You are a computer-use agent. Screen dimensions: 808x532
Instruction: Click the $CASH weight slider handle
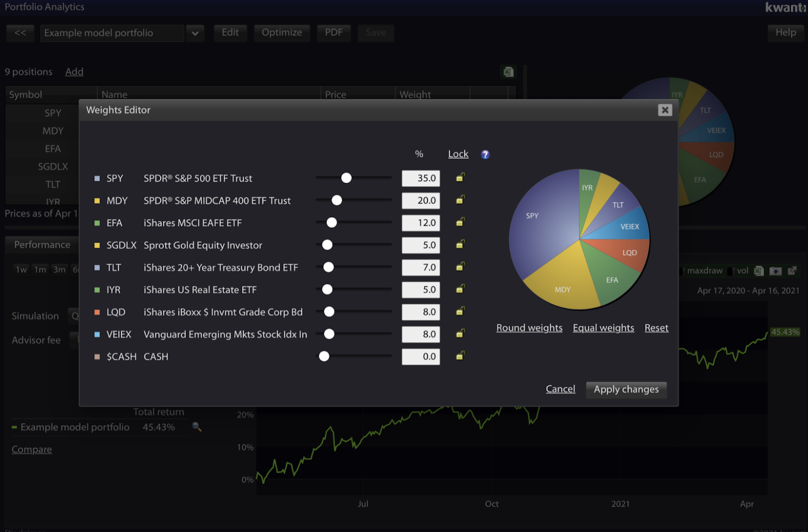click(x=324, y=356)
